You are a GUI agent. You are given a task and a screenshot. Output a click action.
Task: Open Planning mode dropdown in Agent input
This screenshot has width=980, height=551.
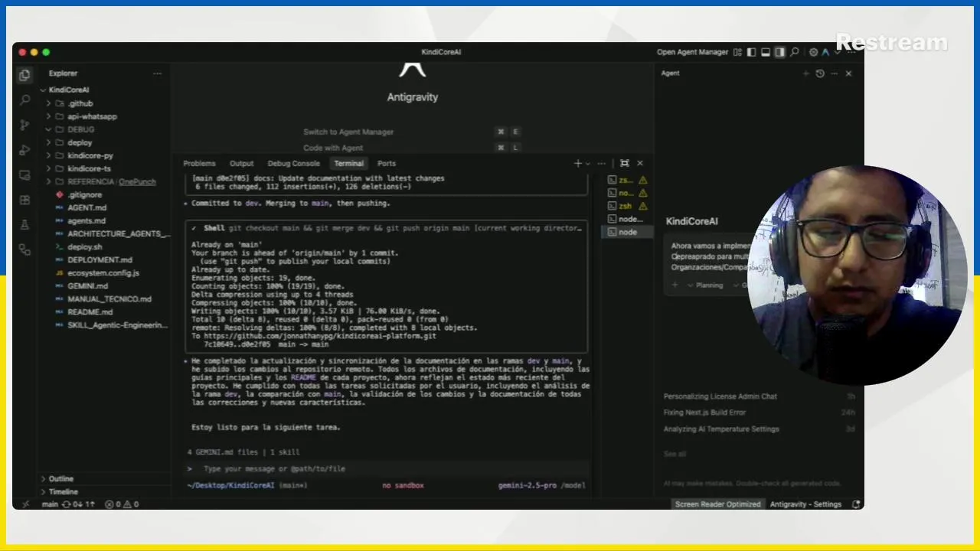click(x=705, y=285)
